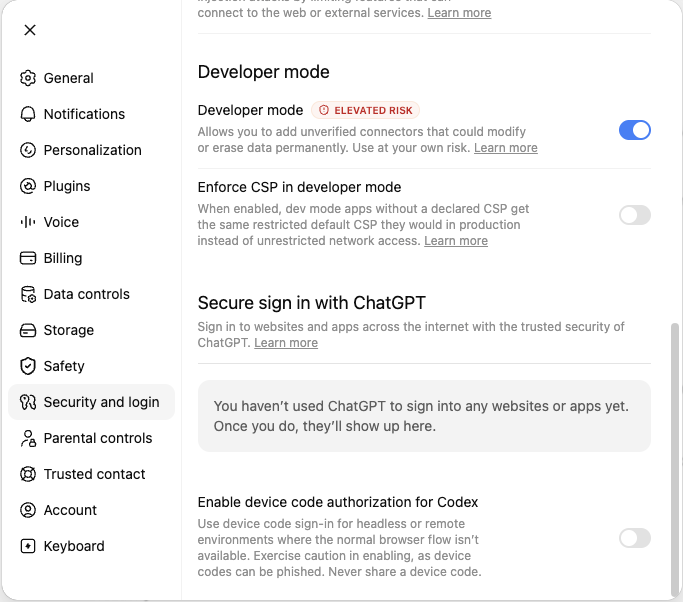This screenshot has width=683, height=602.
Task: Click the Billing card icon
Action: click(28, 258)
